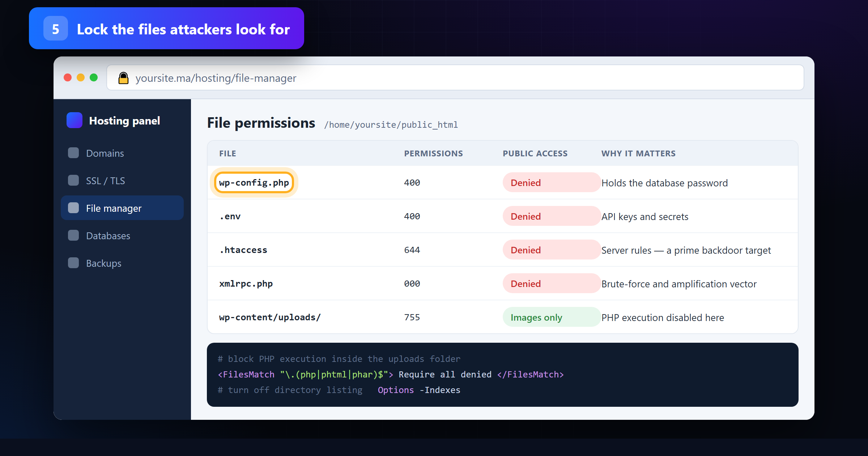Click the '# block PHP execution' comment line

coord(339,359)
